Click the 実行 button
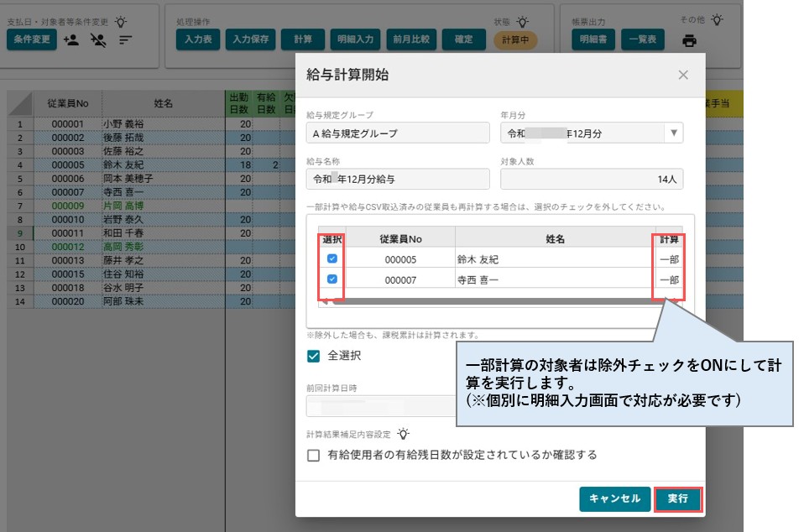The height and width of the screenshot is (532, 804). [678, 498]
